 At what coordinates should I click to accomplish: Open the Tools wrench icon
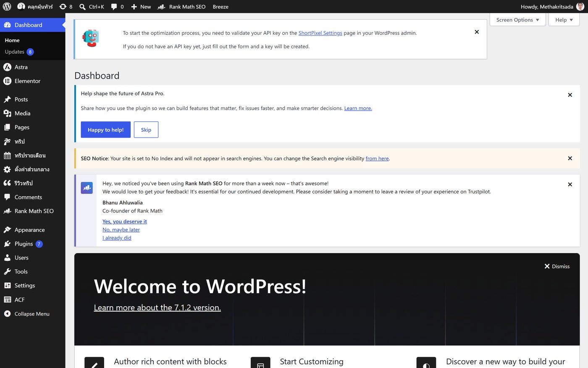tap(7, 271)
